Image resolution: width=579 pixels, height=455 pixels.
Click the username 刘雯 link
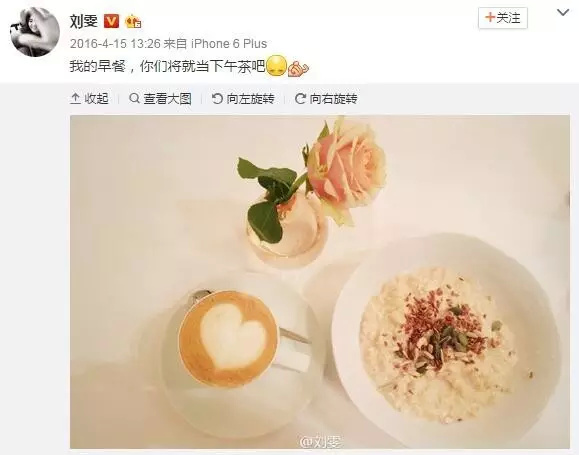84,21
